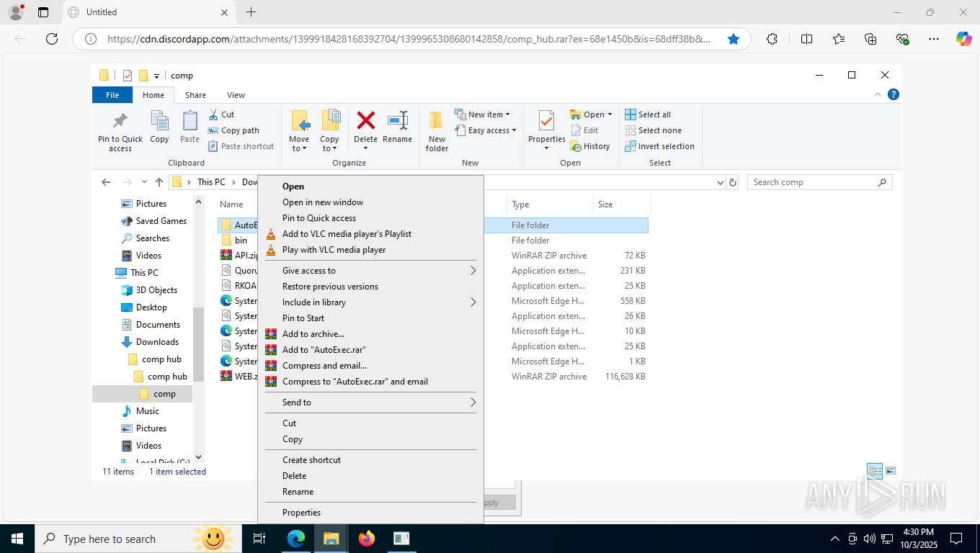Expand Include in library submenu
The height and width of the screenshot is (553, 980).
370,302
